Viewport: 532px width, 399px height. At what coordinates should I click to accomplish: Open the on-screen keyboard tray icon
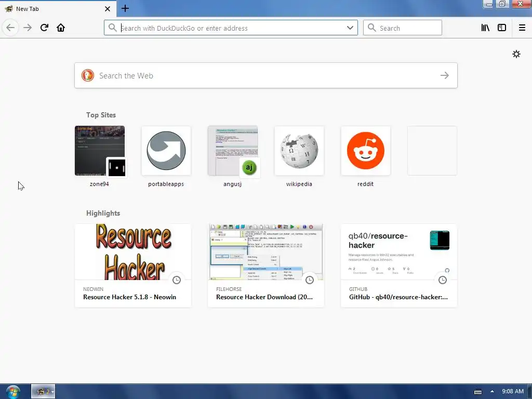click(x=478, y=392)
